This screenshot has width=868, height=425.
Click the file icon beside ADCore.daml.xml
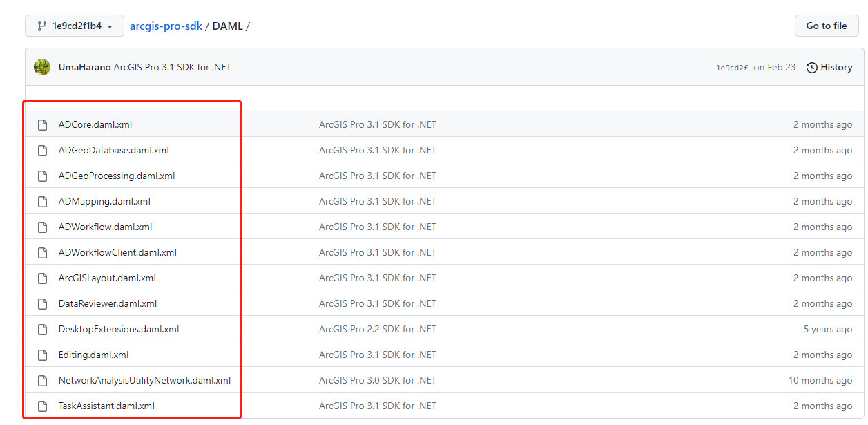tap(43, 125)
